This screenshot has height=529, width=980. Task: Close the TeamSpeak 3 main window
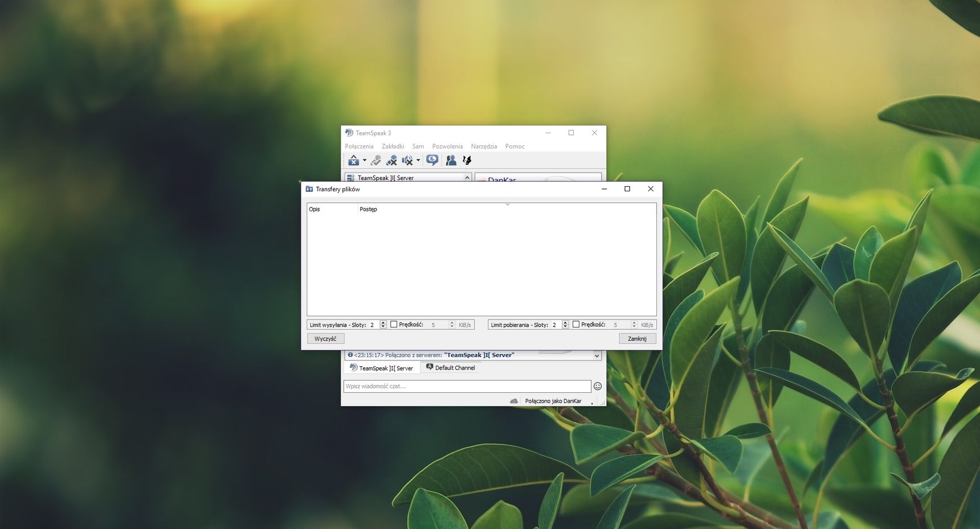[594, 133]
